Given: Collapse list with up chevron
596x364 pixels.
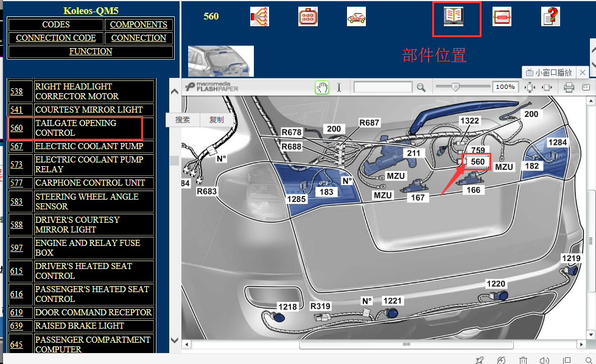Looking at the screenshot, I should pyautogui.click(x=175, y=91).
